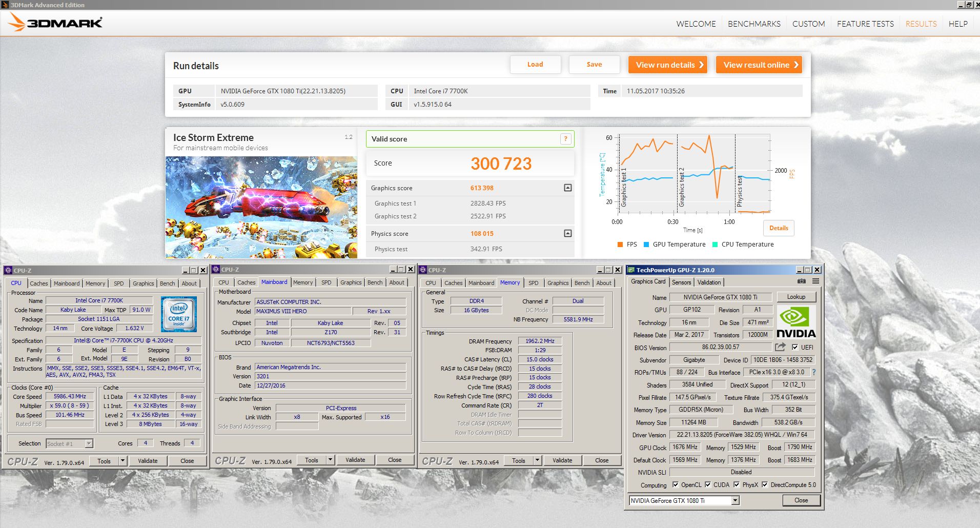This screenshot has width=980, height=528.
Task: Click the Ice Storm Extreme thumbnail image
Action: (261, 207)
